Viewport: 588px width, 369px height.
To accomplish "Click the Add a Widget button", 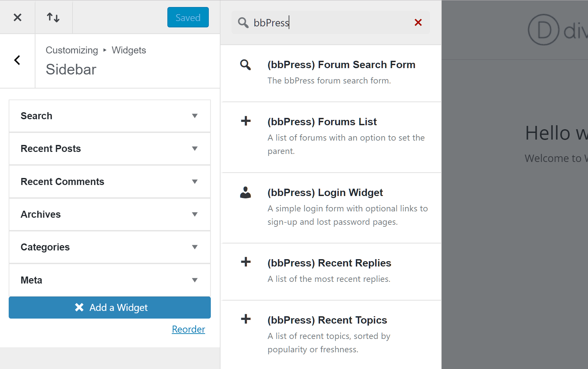I will point(110,307).
